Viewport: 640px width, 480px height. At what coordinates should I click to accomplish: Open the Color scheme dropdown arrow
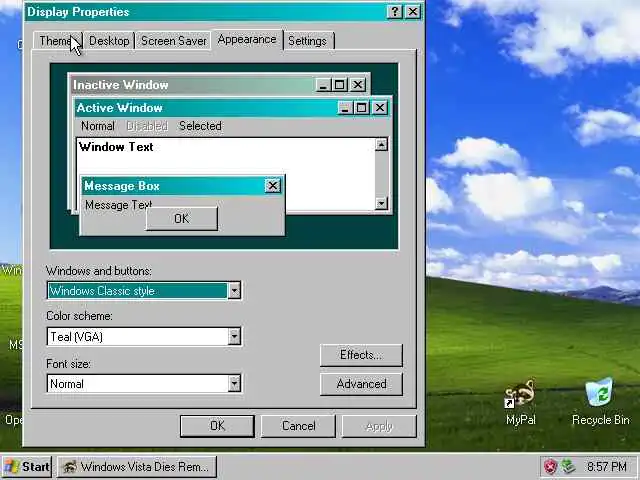coord(234,336)
